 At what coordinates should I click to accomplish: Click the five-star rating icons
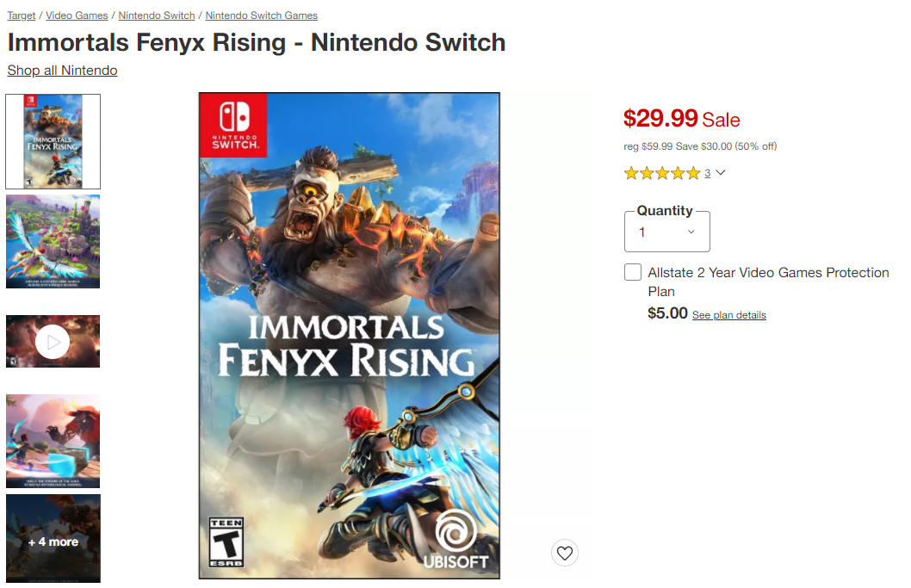pyautogui.click(x=661, y=173)
